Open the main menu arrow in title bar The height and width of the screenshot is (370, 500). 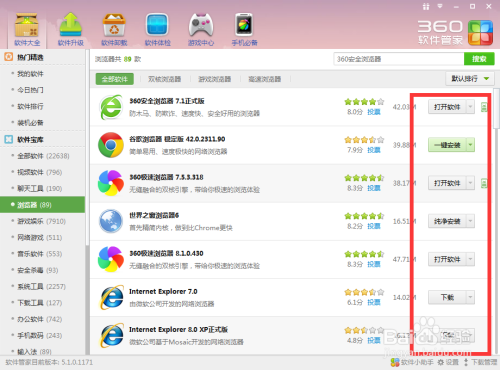point(440,6)
